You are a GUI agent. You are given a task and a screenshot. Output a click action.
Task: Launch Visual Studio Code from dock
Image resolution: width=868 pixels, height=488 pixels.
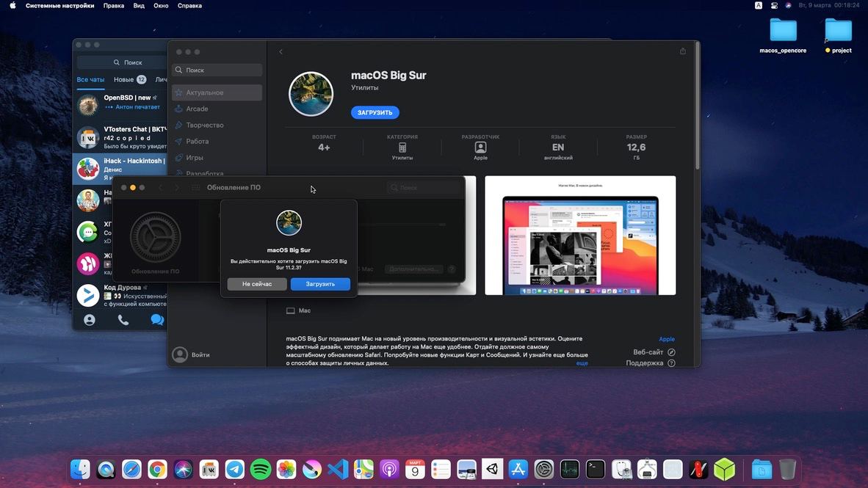(338, 470)
